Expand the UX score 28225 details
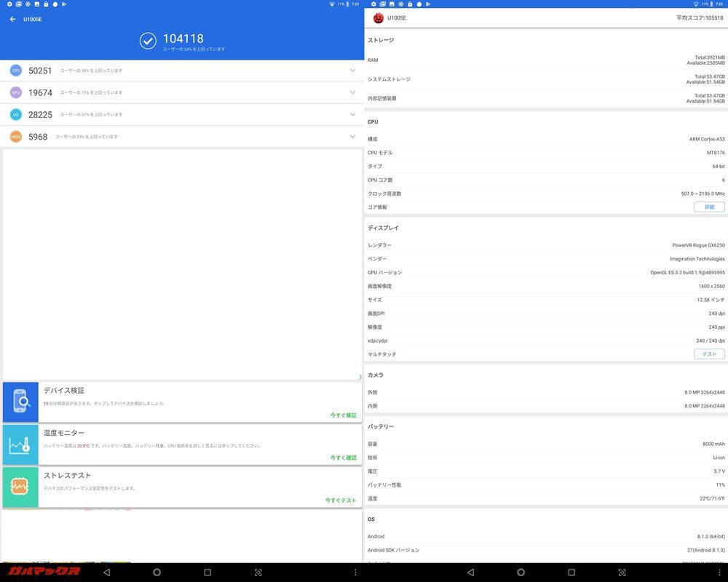The width and height of the screenshot is (728, 582). point(352,114)
